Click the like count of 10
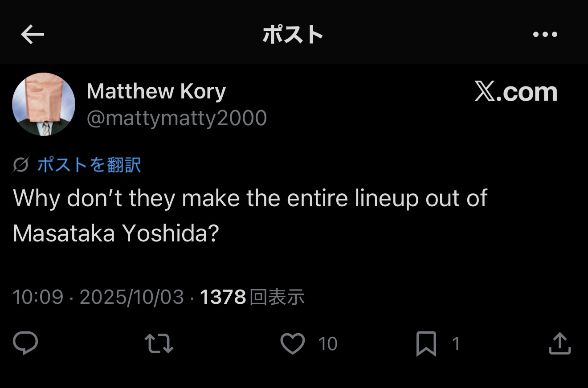Viewport: 588px width, 388px height. pos(328,344)
